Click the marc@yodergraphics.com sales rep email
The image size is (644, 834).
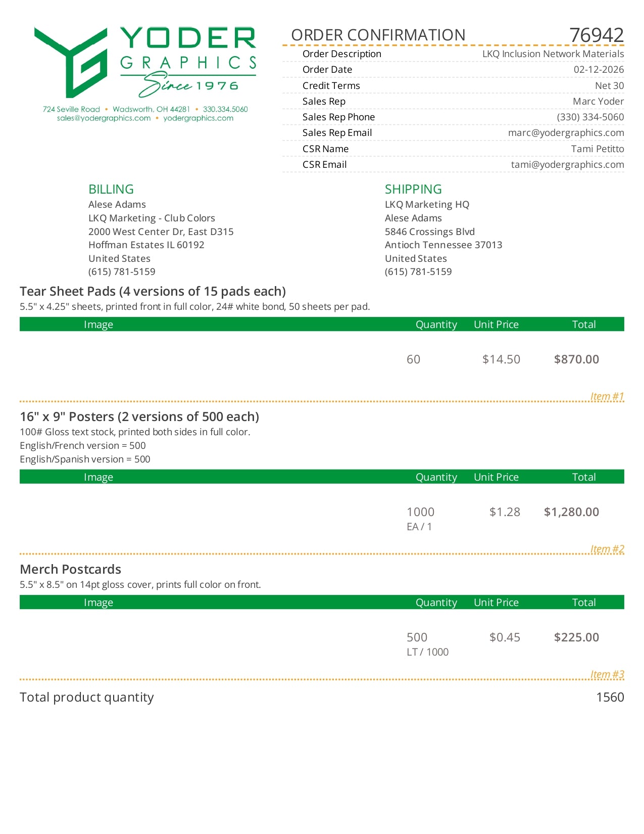tap(566, 133)
